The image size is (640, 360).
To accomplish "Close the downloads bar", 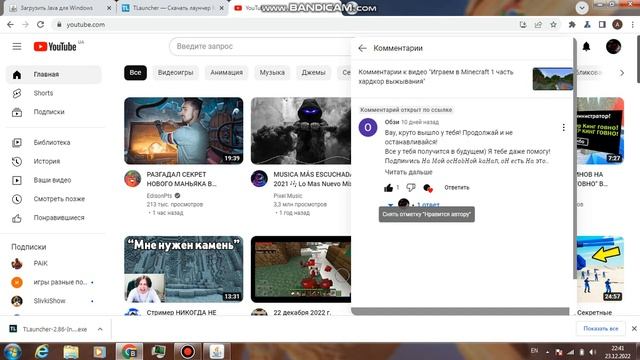I will pos(634,329).
